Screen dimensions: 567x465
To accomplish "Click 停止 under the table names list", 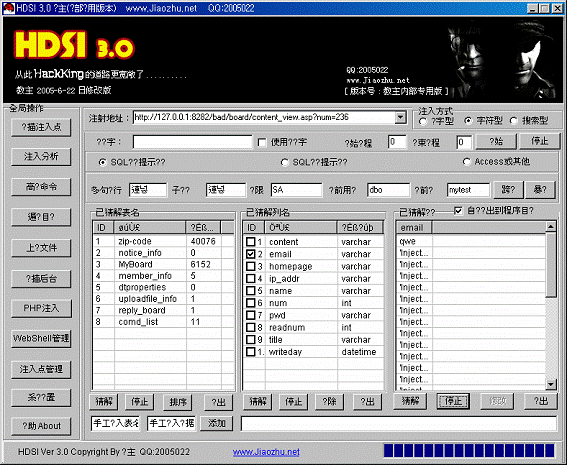I will click(140, 401).
